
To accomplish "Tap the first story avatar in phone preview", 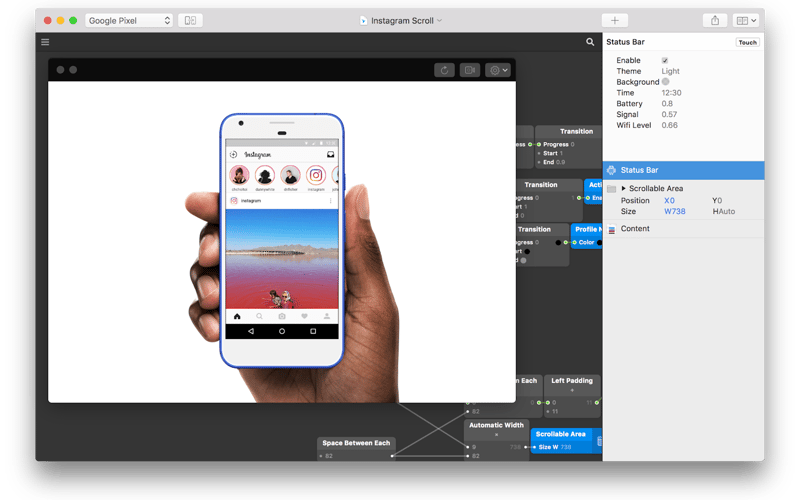I will tap(239, 176).
